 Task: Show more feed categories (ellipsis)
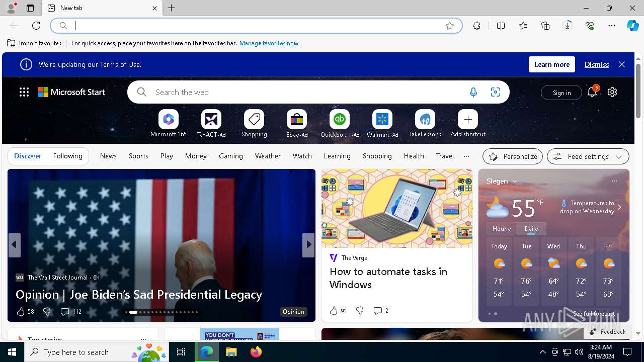pos(466,156)
